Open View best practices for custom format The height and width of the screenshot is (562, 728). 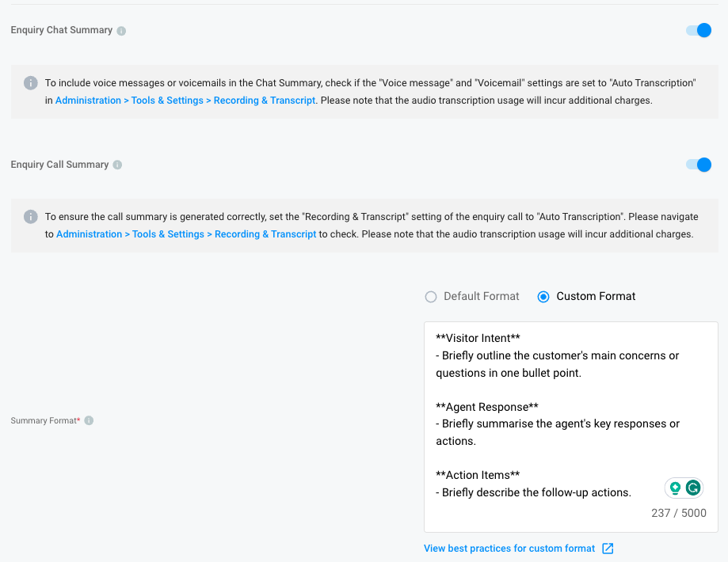509,549
